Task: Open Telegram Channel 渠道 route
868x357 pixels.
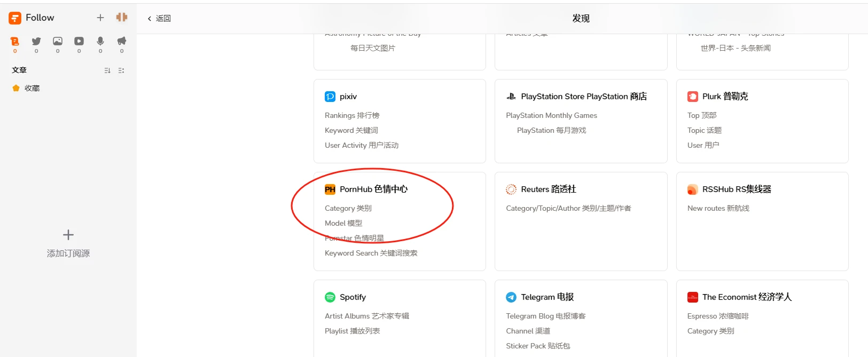Action: pos(528,331)
